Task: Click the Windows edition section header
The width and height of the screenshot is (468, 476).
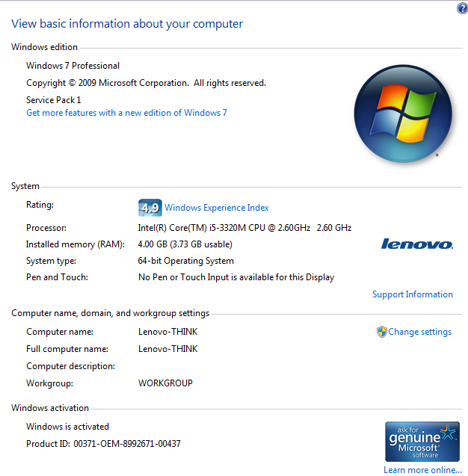Action: coord(44,47)
